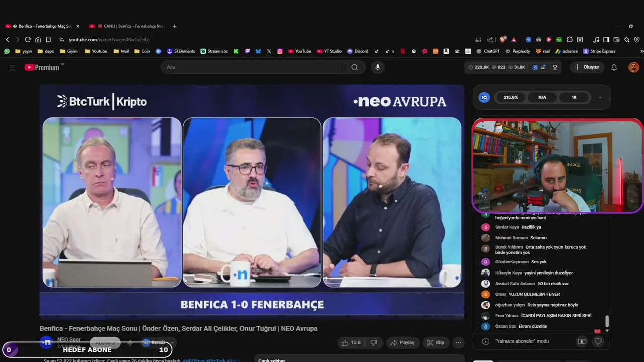644x362 pixels.
Task: Open site settings icon in address bar
Action: tap(61, 40)
